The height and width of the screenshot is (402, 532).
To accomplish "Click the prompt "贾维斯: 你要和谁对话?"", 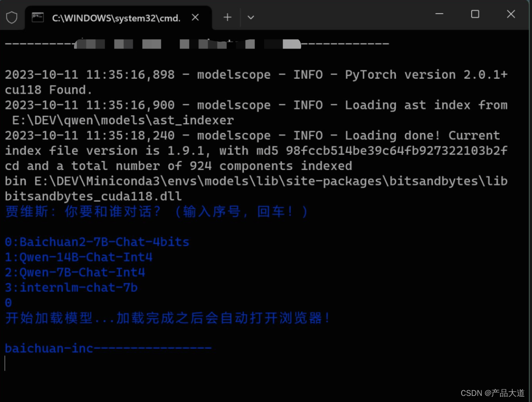I will [83, 211].
